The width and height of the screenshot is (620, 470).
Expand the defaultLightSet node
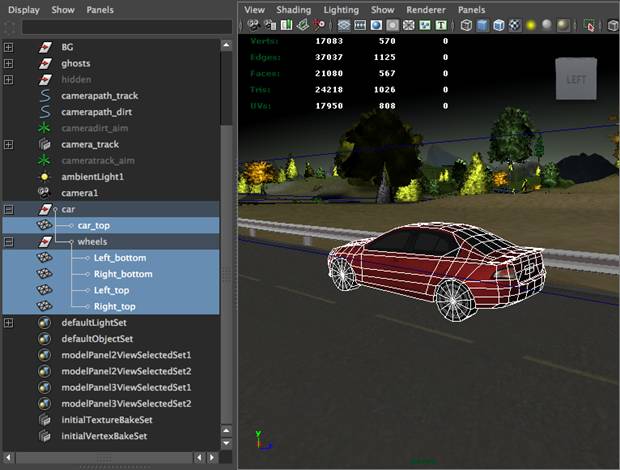click(x=8, y=323)
